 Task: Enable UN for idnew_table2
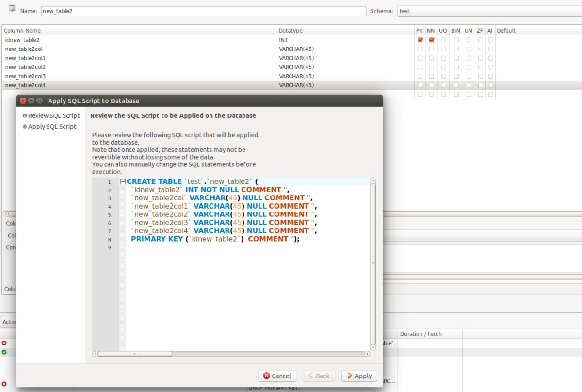click(x=469, y=40)
